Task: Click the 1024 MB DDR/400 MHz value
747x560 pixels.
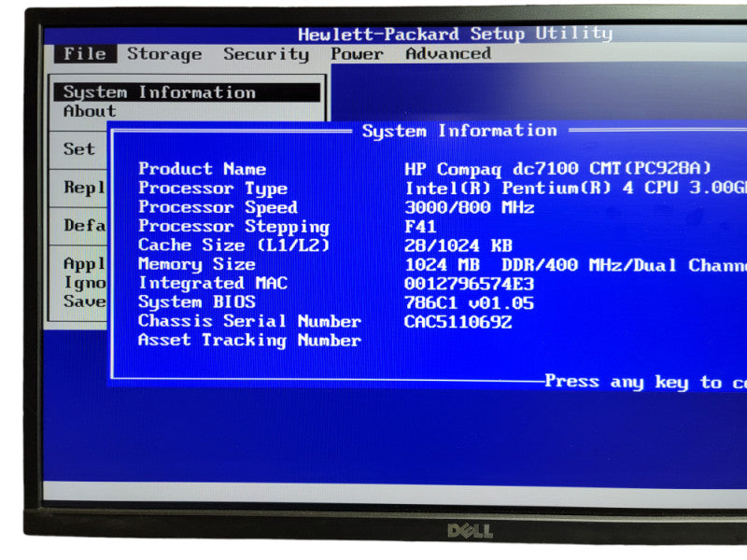Action: click(x=575, y=265)
